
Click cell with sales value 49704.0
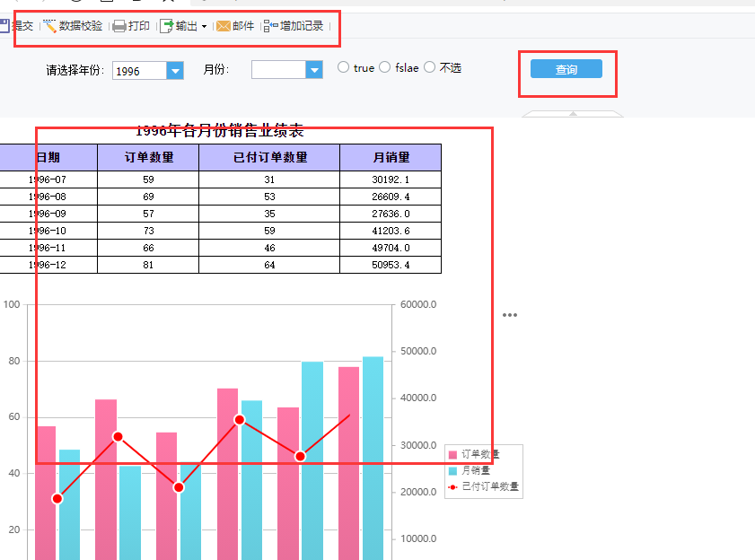(x=391, y=248)
